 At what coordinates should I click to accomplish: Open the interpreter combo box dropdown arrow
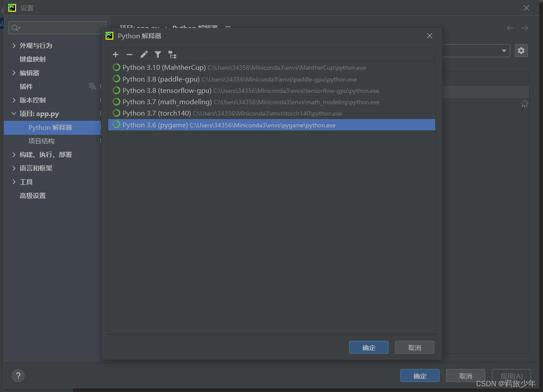505,51
